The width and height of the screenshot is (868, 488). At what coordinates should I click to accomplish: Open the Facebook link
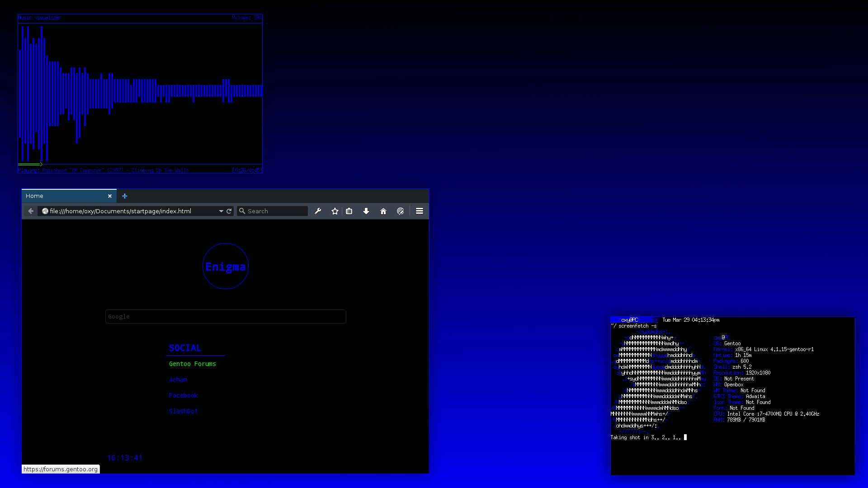184,395
